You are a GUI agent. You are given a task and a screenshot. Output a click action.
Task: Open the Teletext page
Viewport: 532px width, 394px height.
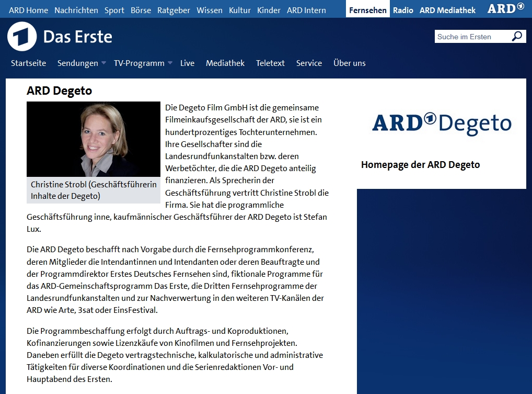point(270,63)
